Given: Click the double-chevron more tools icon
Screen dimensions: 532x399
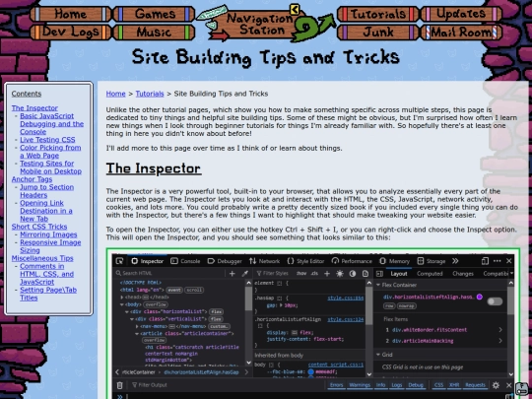Looking at the screenshot, I should pyautogui.click(x=455, y=261).
